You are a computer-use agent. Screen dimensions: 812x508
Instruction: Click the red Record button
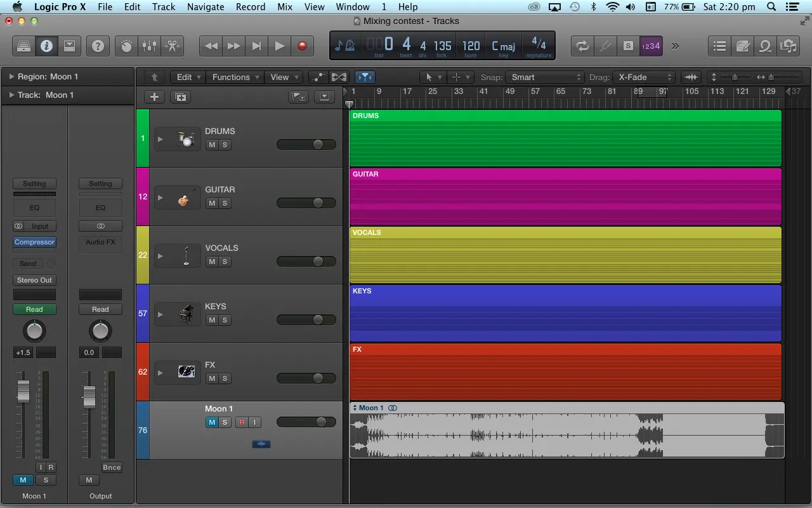click(302, 46)
